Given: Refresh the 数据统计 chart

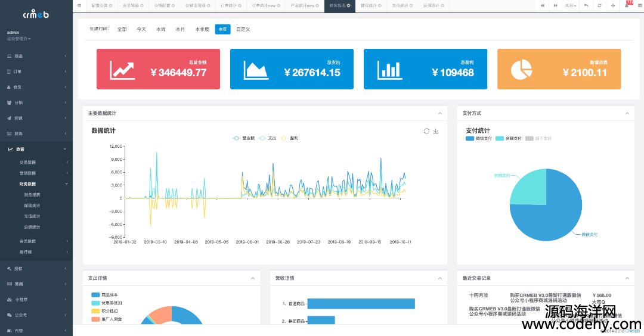Looking at the screenshot, I should point(426,131).
